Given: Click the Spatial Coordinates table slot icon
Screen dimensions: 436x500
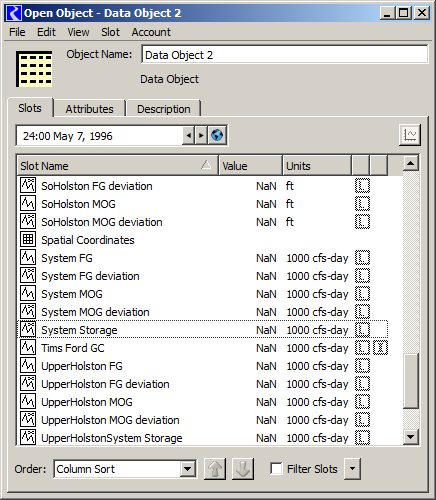Looking at the screenshot, I should tap(28, 239).
